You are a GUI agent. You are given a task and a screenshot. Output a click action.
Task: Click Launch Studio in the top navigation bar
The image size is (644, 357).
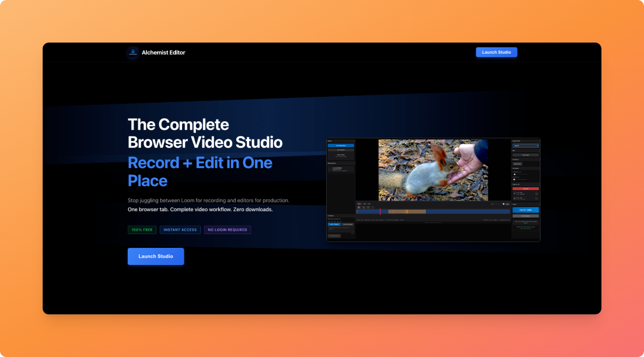coord(497,52)
